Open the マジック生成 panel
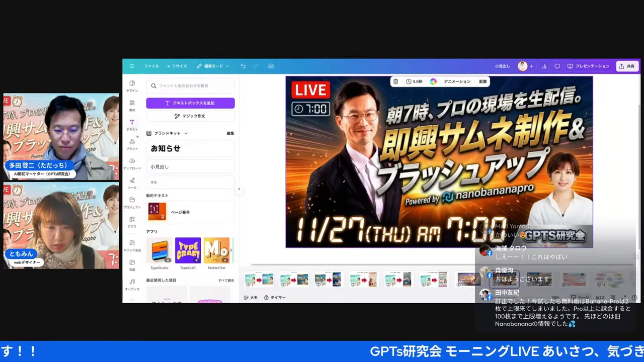 (x=132, y=246)
